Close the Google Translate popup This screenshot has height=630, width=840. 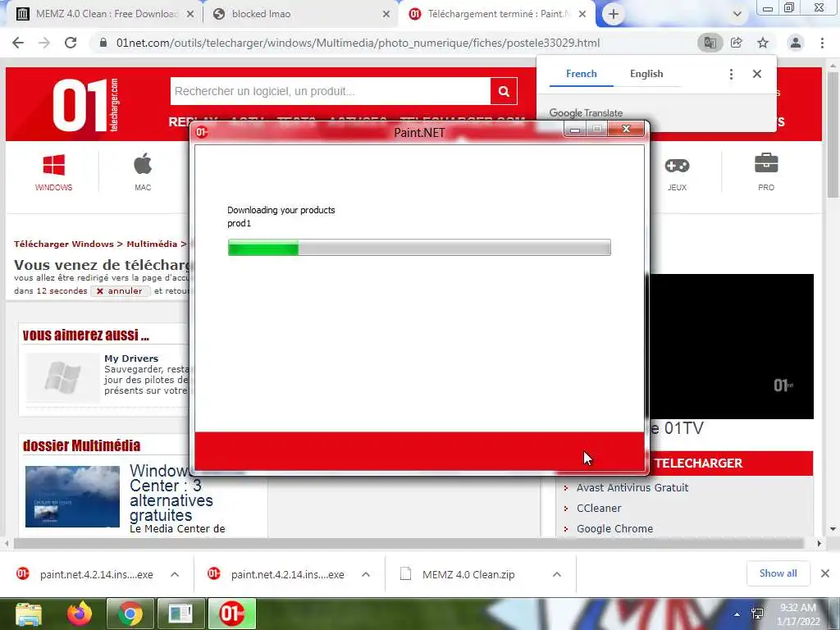click(x=757, y=74)
